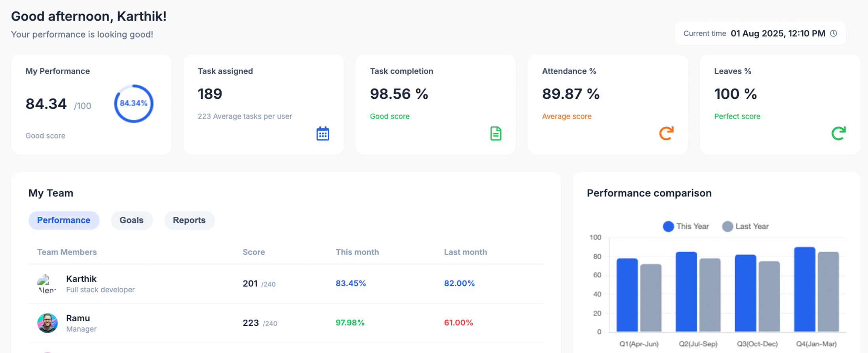868x353 pixels.
Task: Click Ramu's last month value 61.00%
Action: click(x=458, y=322)
